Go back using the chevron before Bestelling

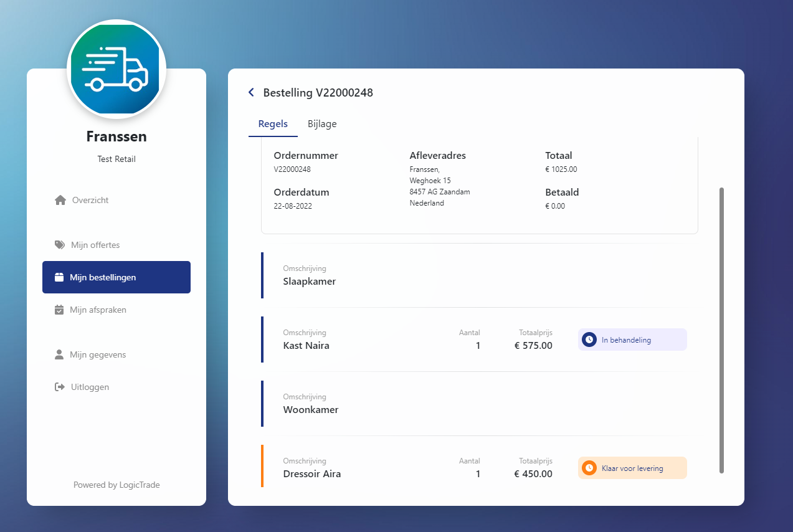pos(251,93)
